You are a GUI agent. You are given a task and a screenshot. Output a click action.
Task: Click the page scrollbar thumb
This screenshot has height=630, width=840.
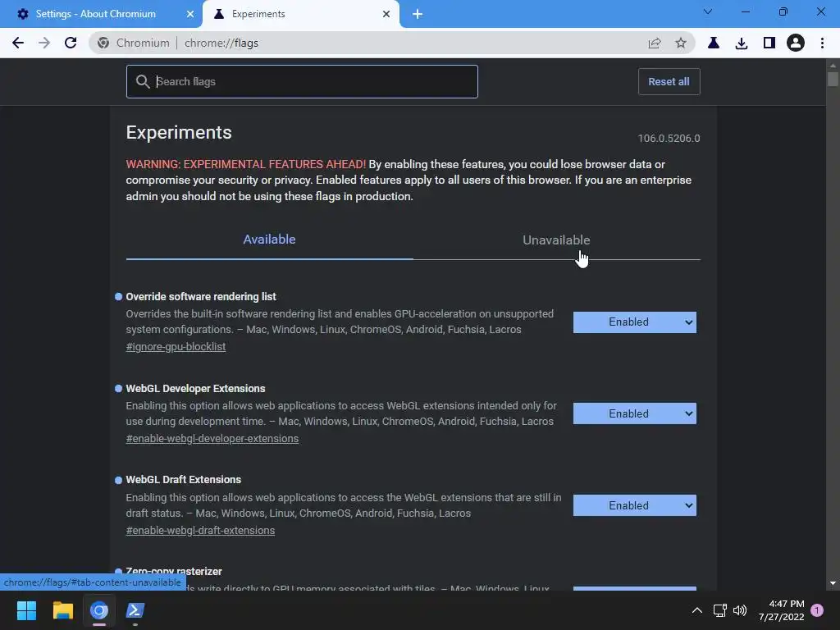coord(833,79)
